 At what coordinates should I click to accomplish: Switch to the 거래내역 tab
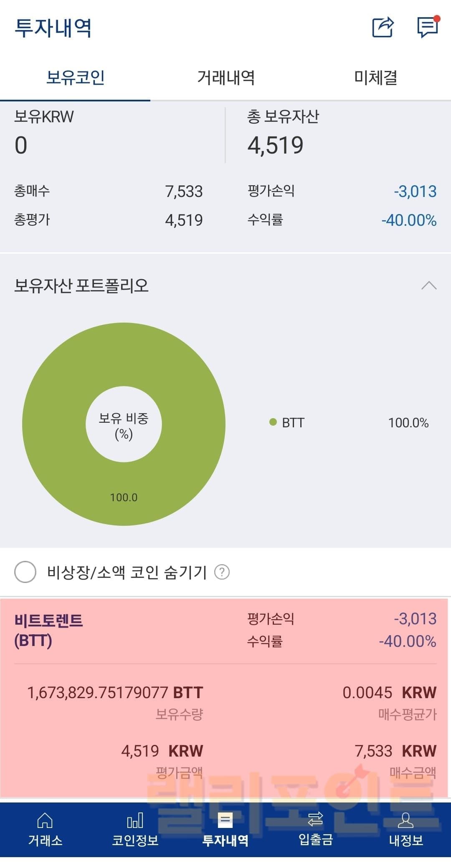(x=225, y=78)
